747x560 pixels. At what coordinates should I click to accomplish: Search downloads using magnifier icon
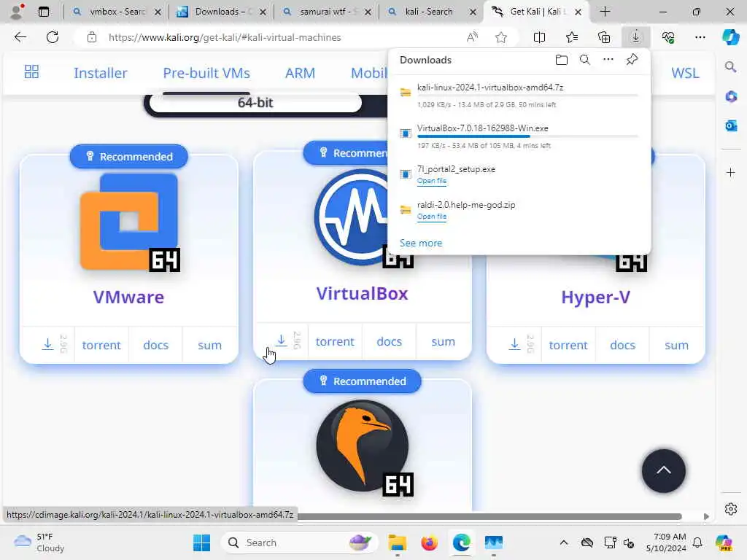(x=585, y=60)
